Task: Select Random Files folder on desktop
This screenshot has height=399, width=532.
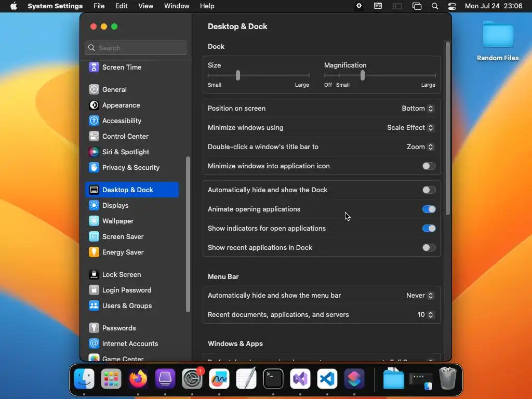Action: click(x=498, y=42)
